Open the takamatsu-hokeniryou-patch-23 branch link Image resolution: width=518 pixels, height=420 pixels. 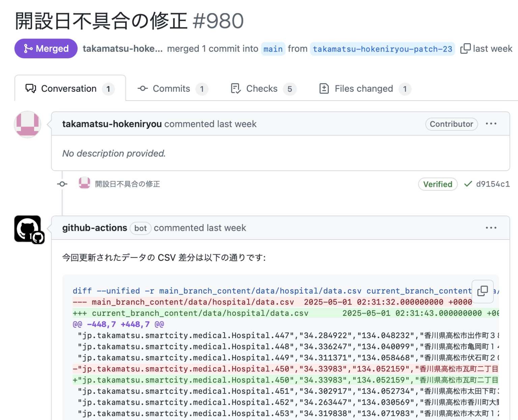[382, 49]
